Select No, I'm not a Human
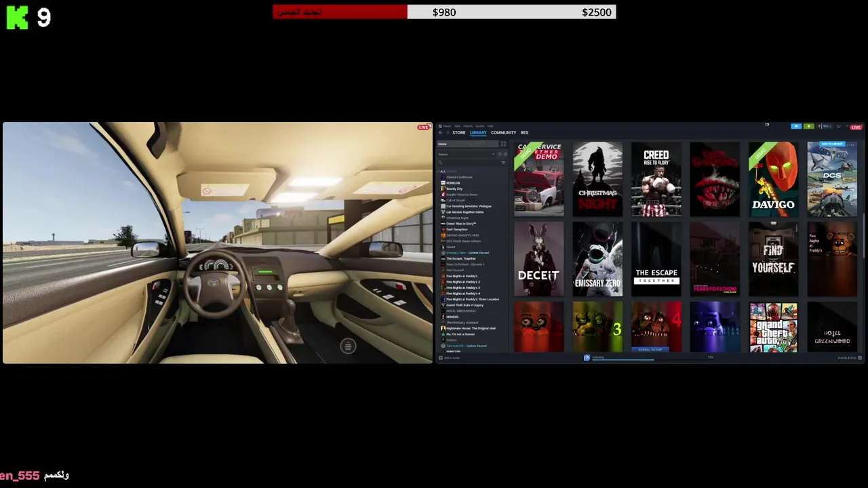Image resolution: width=868 pixels, height=488 pixels. click(x=460, y=334)
